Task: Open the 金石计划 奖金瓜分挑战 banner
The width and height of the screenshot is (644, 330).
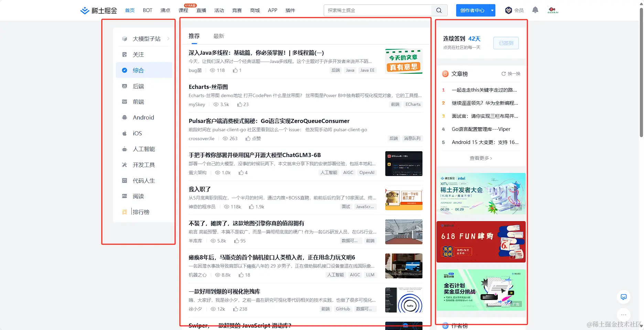Action: coord(481,290)
